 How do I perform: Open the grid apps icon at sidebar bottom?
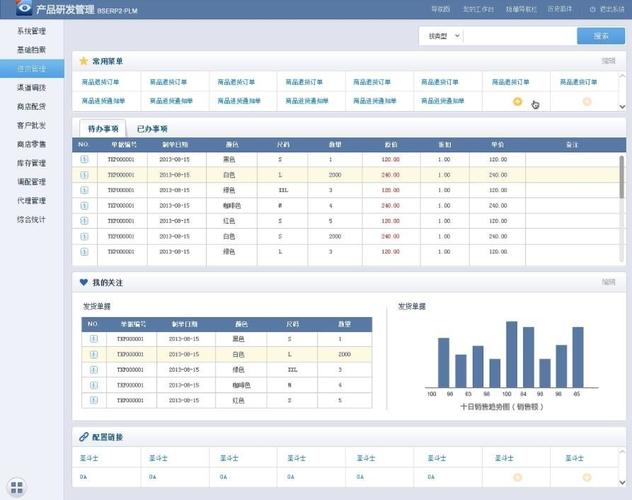pos(17,487)
